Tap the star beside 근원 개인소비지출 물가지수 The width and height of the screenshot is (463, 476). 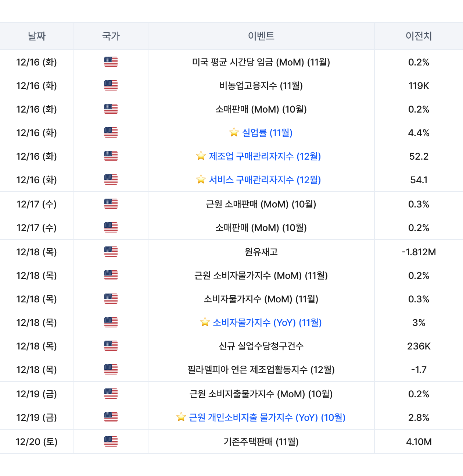(x=181, y=417)
